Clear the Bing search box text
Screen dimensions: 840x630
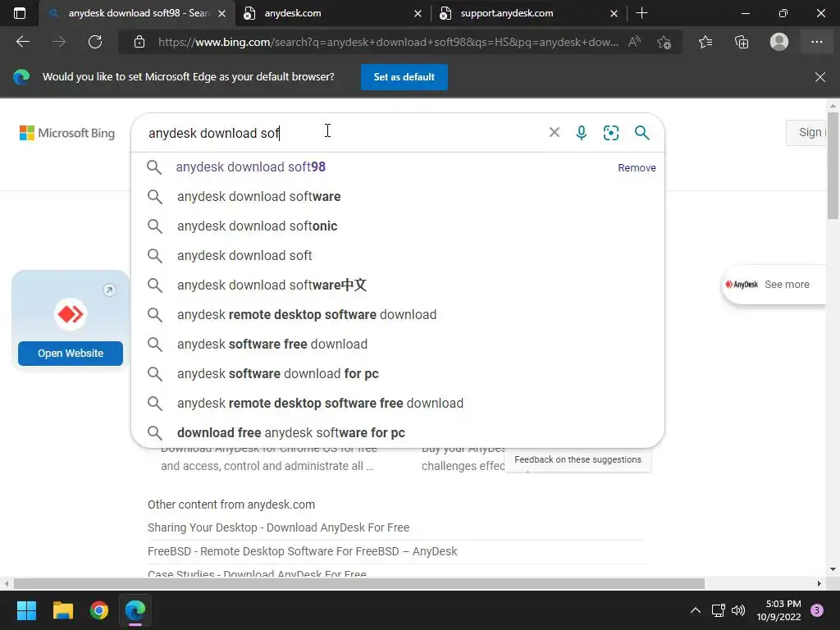(x=555, y=132)
